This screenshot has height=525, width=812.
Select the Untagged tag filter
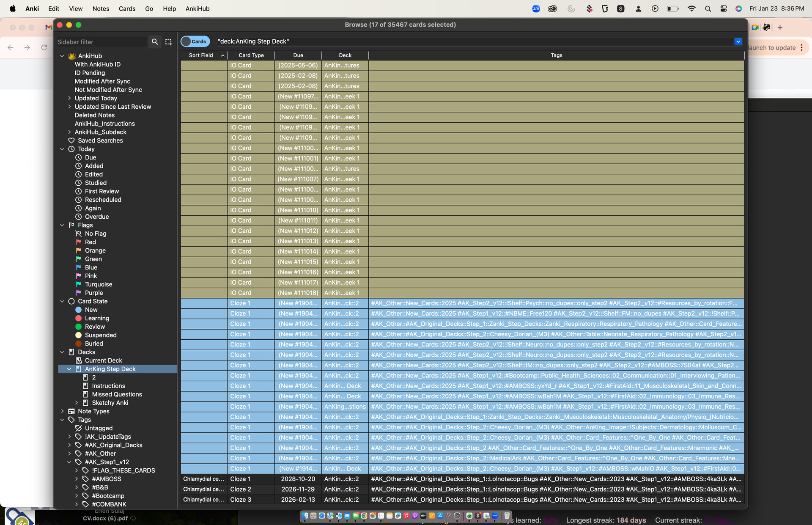pyautogui.click(x=99, y=428)
